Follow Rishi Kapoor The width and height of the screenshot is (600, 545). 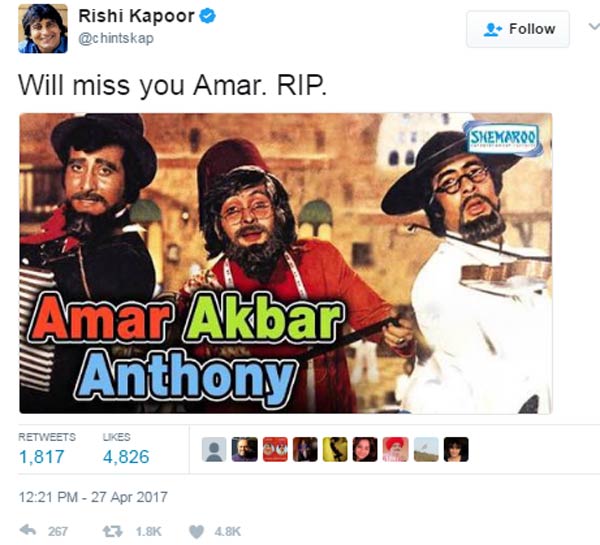pos(518,29)
